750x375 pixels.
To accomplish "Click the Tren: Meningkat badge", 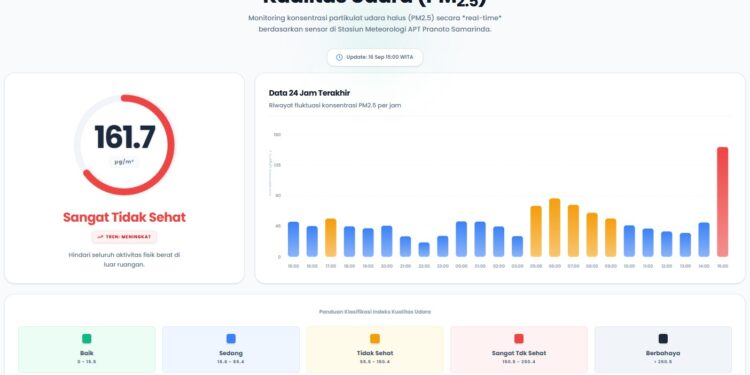I will [x=124, y=237].
